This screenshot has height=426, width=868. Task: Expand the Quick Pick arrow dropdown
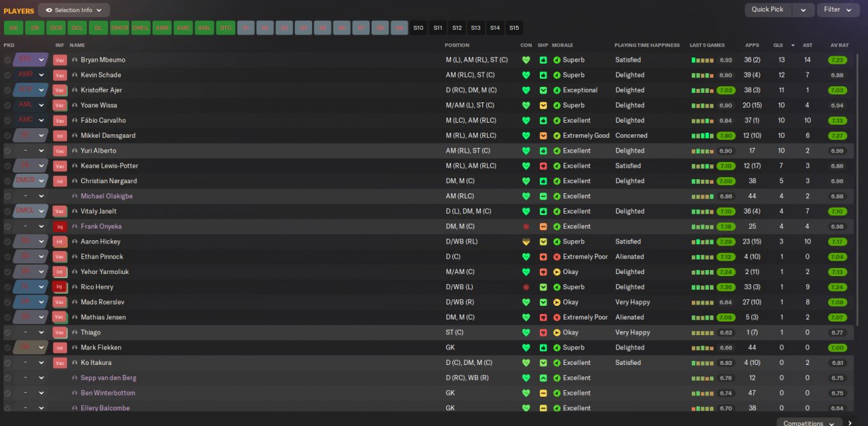[804, 10]
